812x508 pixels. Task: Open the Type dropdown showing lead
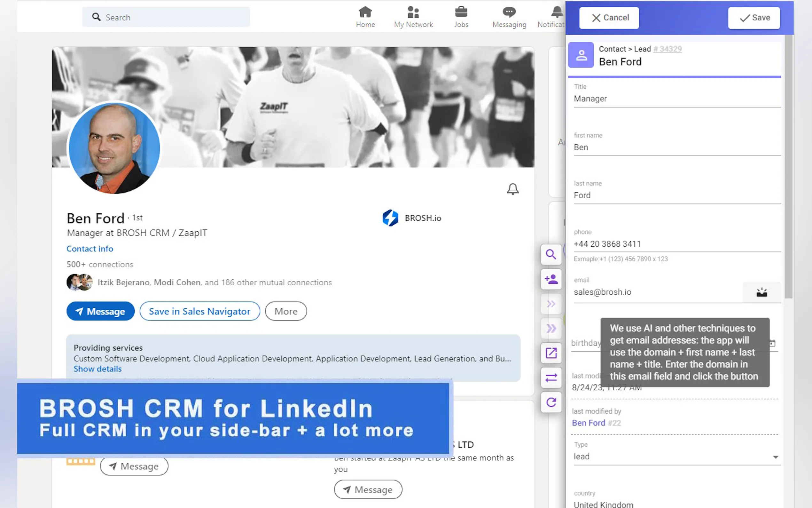coord(676,456)
